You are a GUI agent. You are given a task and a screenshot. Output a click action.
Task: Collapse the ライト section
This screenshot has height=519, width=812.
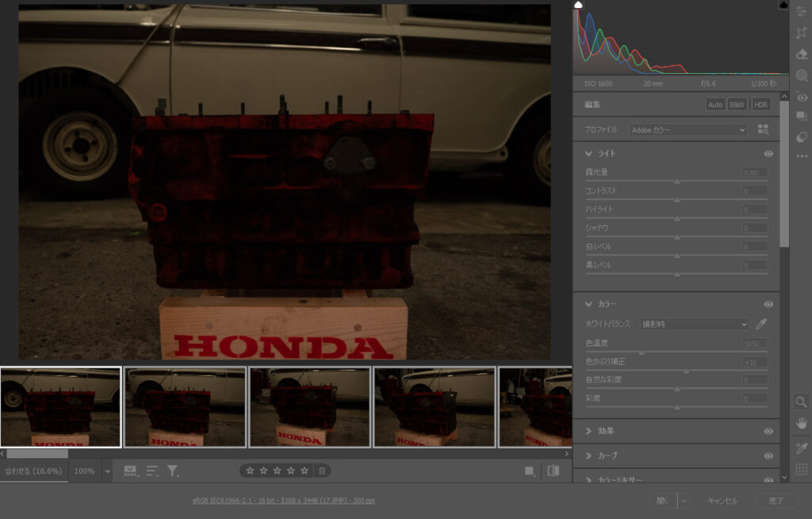coord(588,153)
